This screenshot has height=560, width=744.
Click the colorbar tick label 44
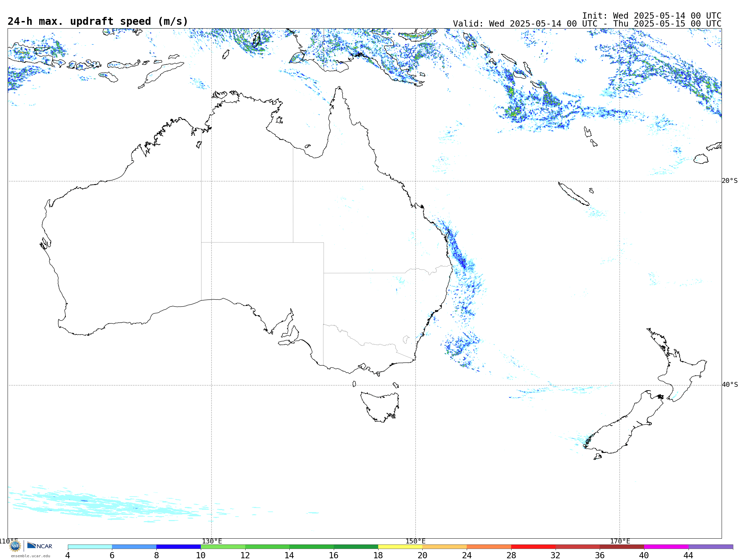689,555
